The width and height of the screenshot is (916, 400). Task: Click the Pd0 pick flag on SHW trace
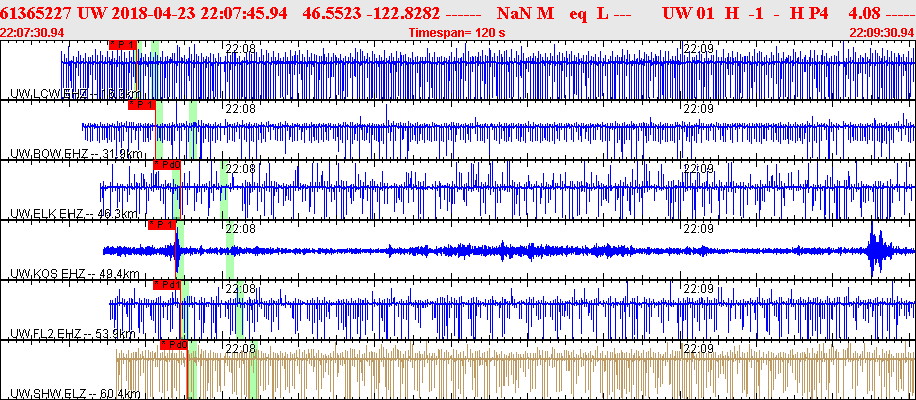(174, 345)
